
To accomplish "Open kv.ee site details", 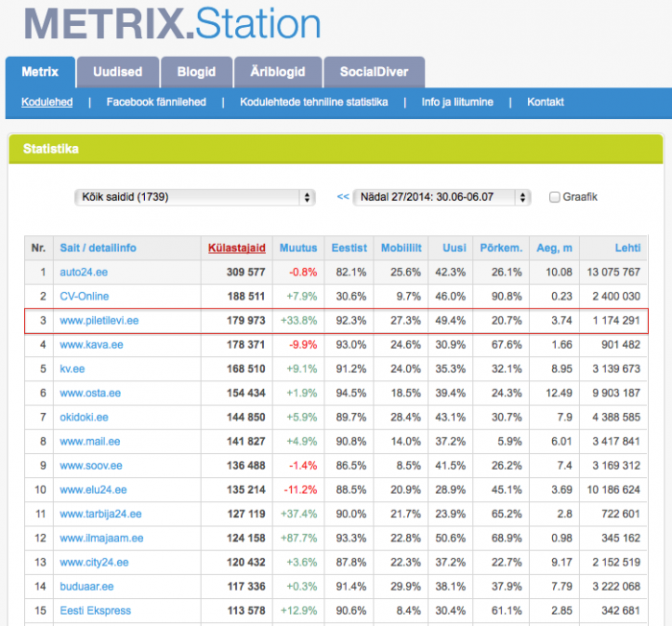I will point(72,369).
